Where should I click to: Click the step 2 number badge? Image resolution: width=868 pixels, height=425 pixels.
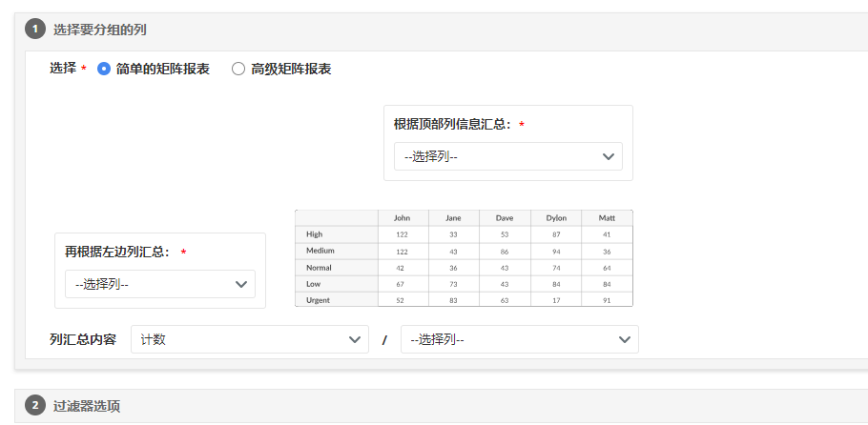(35, 406)
